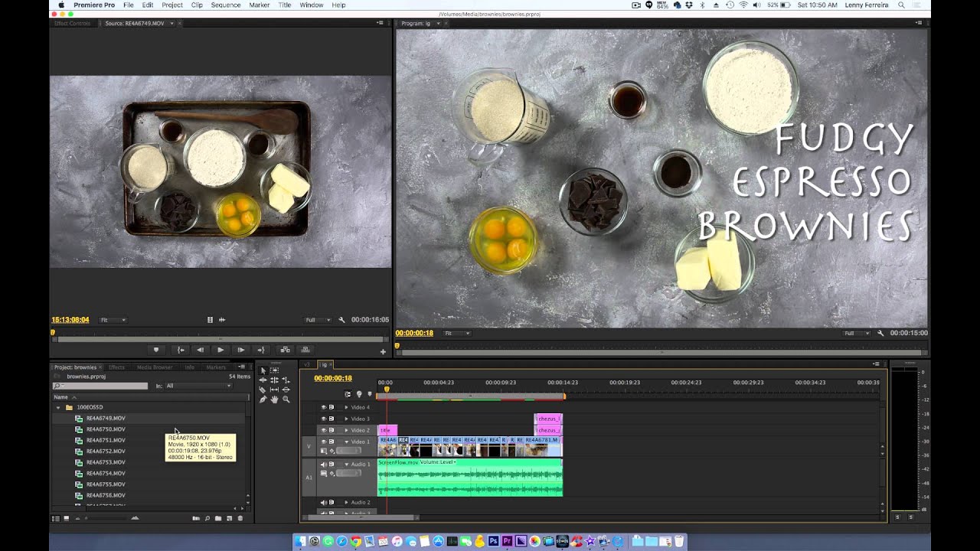980x551 pixels.
Task: Collapse the Audio 1 track
Action: (x=346, y=465)
